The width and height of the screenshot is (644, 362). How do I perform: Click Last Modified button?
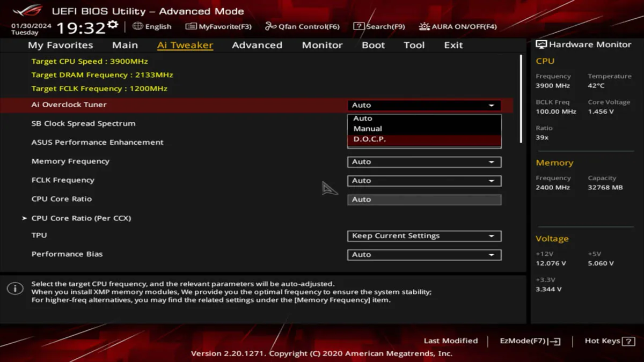click(451, 341)
